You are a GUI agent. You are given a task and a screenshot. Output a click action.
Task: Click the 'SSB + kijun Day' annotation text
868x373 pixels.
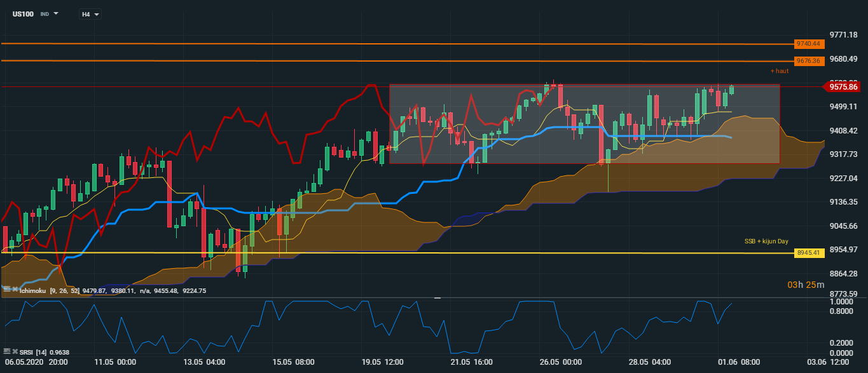coord(766,241)
